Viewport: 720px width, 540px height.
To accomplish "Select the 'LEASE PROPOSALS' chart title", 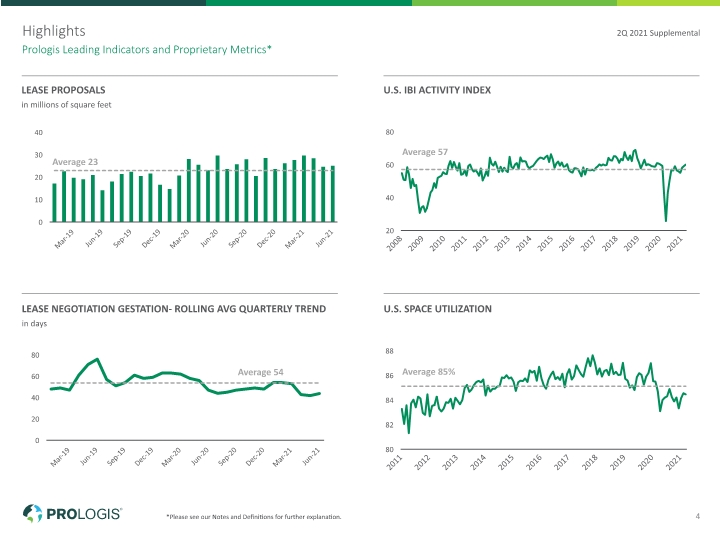I will click(63, 90).
